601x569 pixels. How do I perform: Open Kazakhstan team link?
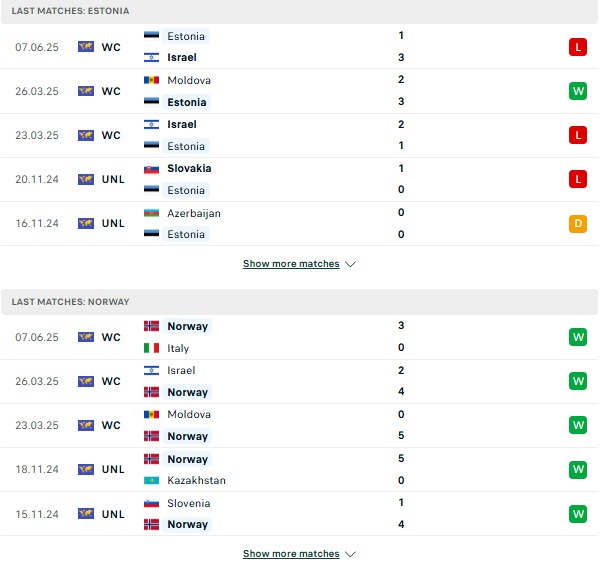click(x=196, y=480)
